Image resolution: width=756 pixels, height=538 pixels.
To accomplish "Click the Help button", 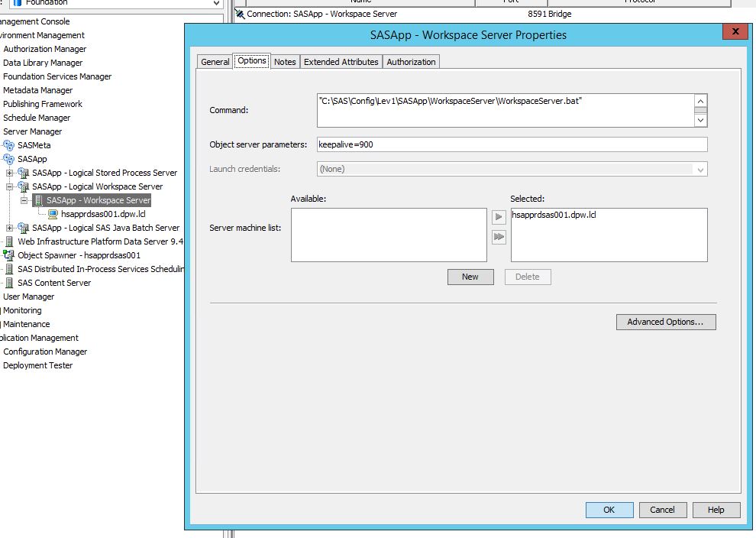I will pyautogui.click(x=716, y=510).
